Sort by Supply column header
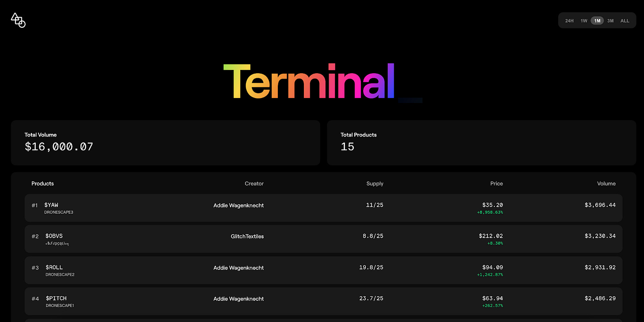The height and width of the screenshot is (322, 644). 375,183
